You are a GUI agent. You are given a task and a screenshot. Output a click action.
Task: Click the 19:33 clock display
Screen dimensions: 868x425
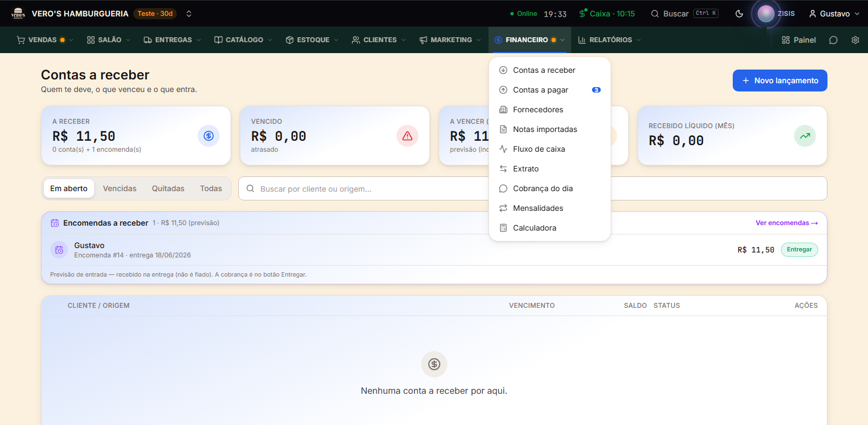(x=555, y=14)
